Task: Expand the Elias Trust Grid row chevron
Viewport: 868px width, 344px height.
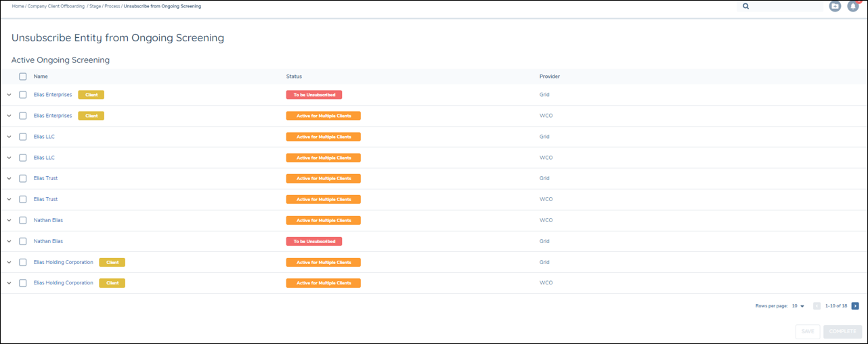Action: [x=9, y=179]
